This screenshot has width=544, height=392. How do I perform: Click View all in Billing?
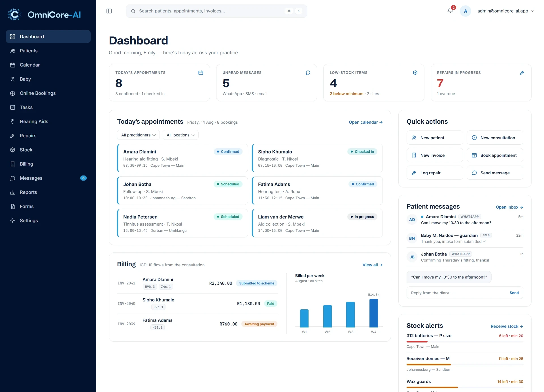coord(373,265)
